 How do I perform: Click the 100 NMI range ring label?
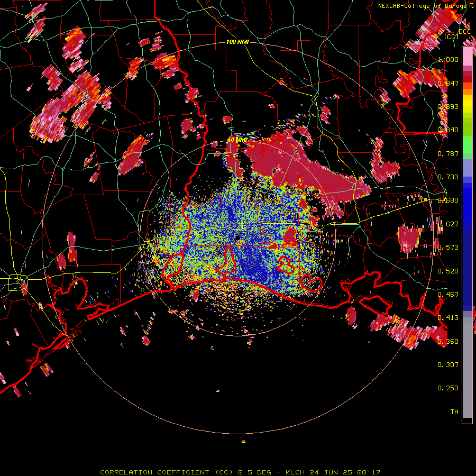[x=237, y=42]
